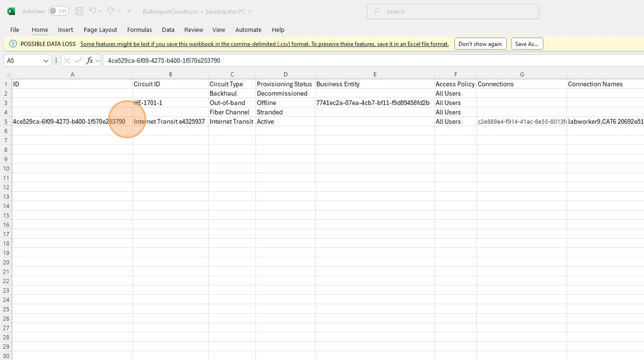The height and width of the screenshot is (360, 644).
Task: Select row 5 header
Action: point(6,121)
